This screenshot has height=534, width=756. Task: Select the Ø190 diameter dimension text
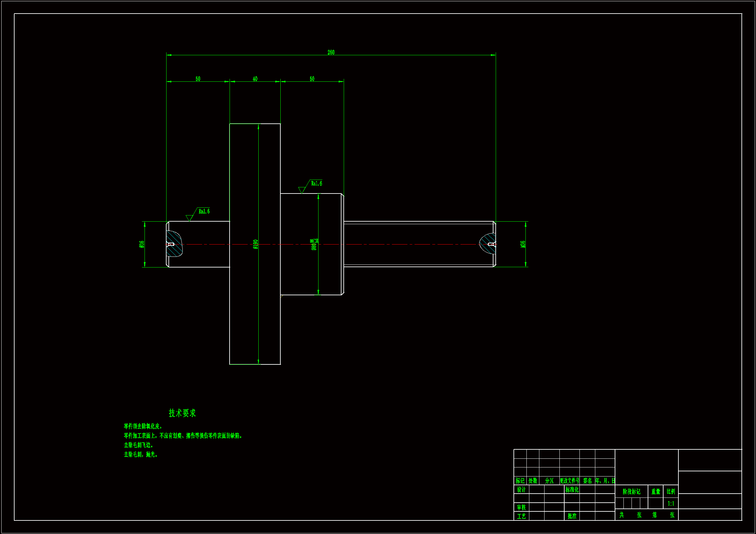pyautogui.click(x=255, y=244)
